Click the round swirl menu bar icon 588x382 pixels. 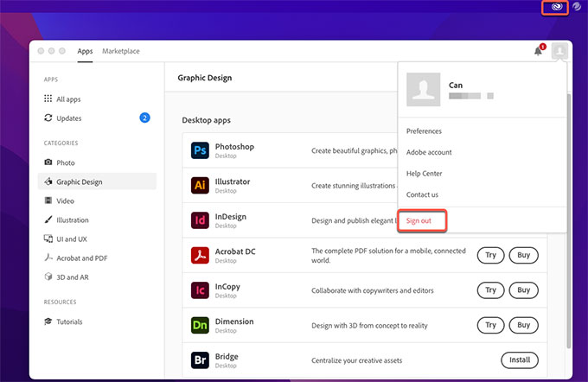577,6
